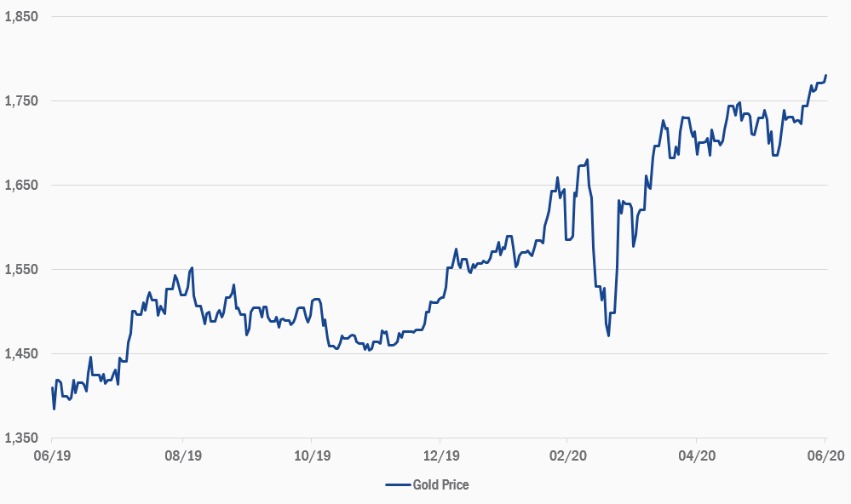Click the 06/19 x-axis date label
The height and width of the screenshot is (504, 851).
click(52, 456)
